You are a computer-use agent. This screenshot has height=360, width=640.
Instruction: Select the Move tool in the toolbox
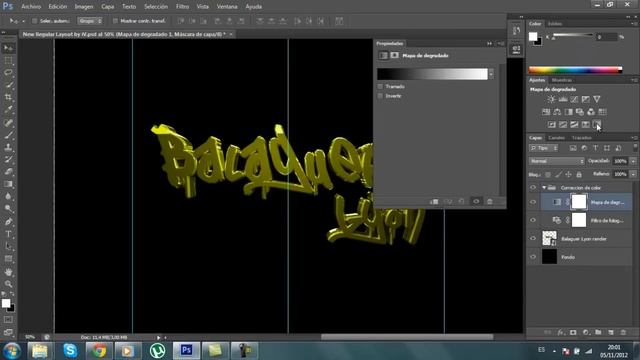click(x=8, y=48)
